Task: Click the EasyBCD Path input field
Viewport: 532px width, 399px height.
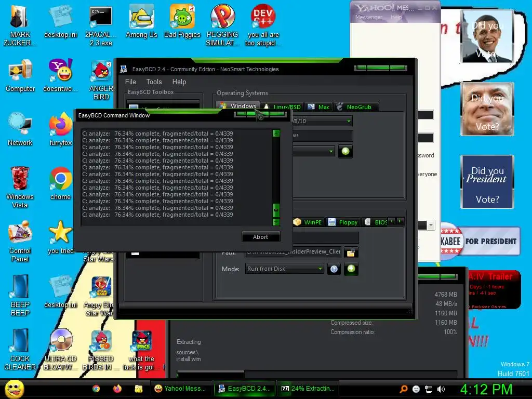Action: (293, 252)
